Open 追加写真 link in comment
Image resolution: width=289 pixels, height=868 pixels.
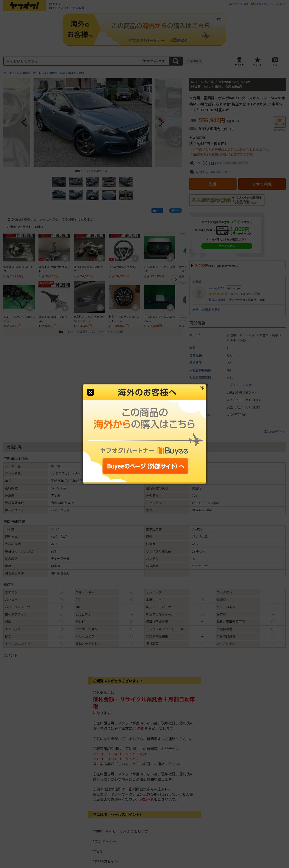point(146,799)
